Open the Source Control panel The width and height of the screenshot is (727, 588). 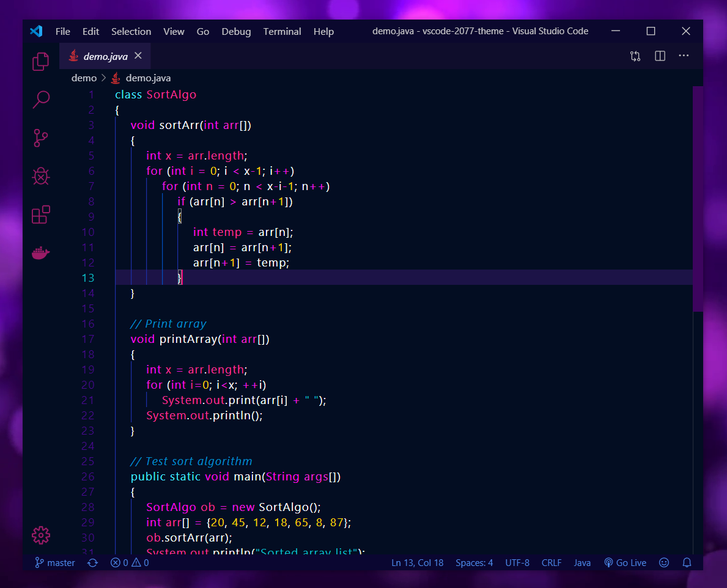tap(40, 138)
